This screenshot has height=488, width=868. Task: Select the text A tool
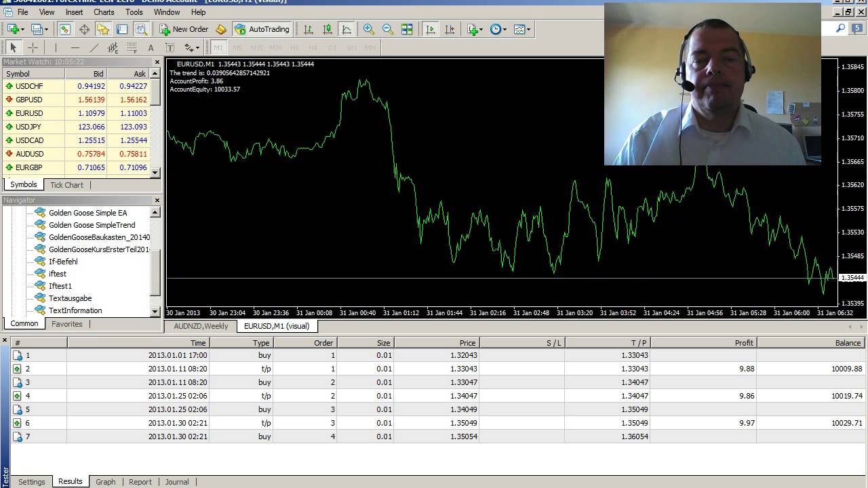[151, 47]
